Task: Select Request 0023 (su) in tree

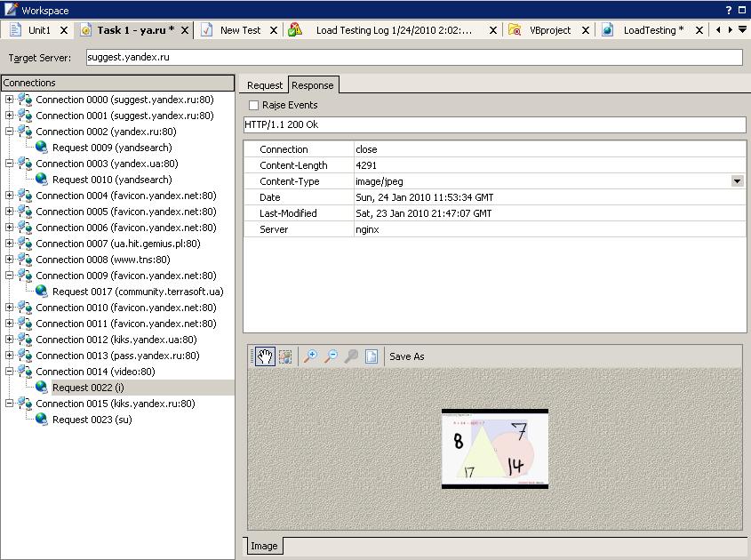Action: click(92, 420)
